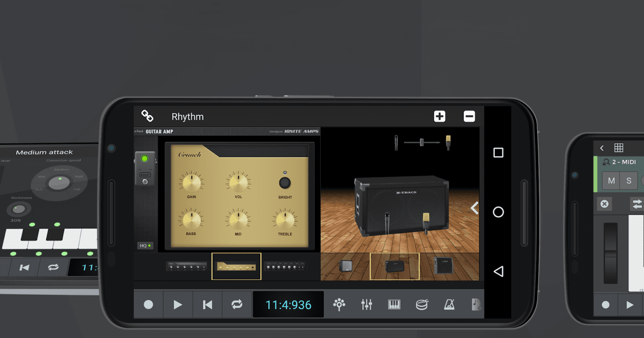The height and width of the screenshot is (338, 644).
Task: Toggle the loop button on the left phone
Action: [x=53, y=267]
